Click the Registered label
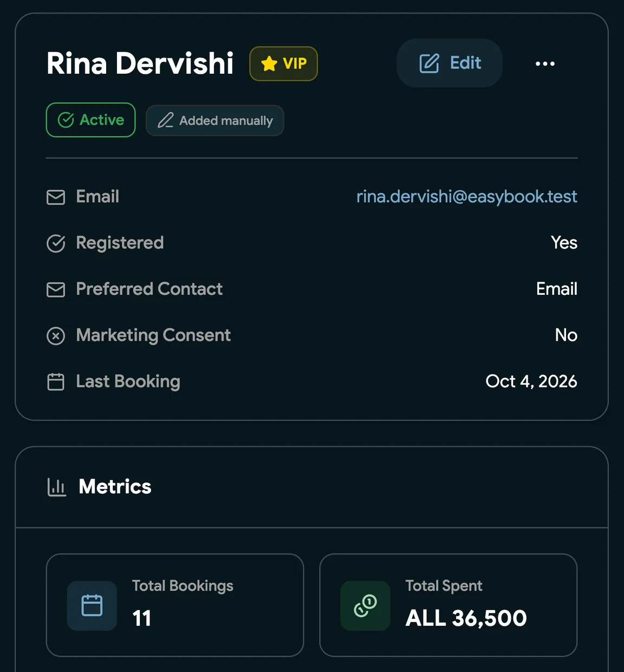Image resolution: width=624 pixels, height=672 pixels. pyautogui.click(x=120, y=243)
